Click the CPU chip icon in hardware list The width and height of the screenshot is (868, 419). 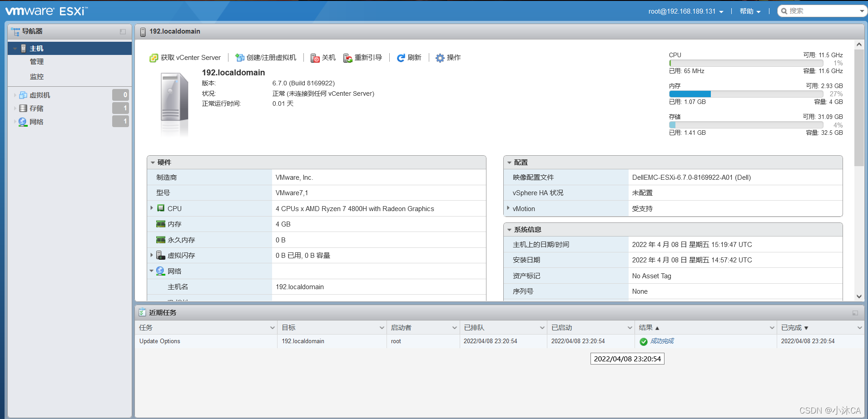tap(161, 208)
